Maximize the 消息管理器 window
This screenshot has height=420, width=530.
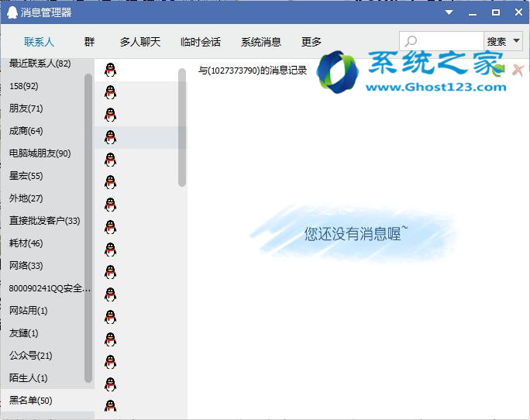496,12
